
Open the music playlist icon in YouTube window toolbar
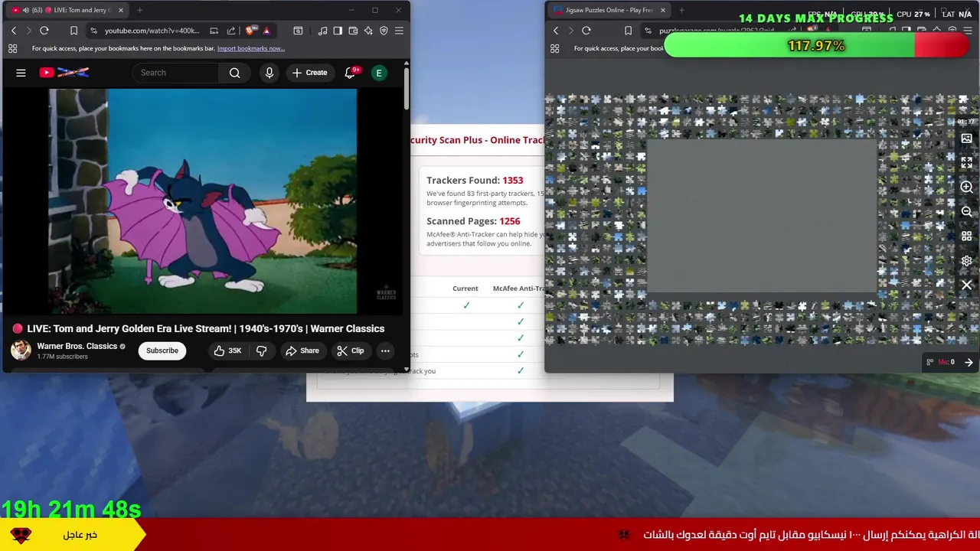322,31
